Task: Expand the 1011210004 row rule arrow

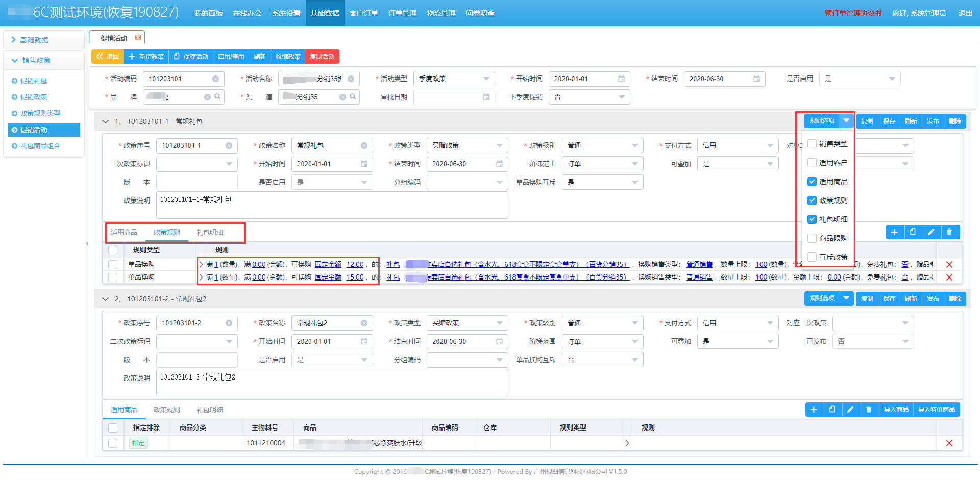Action: point(627,443)
